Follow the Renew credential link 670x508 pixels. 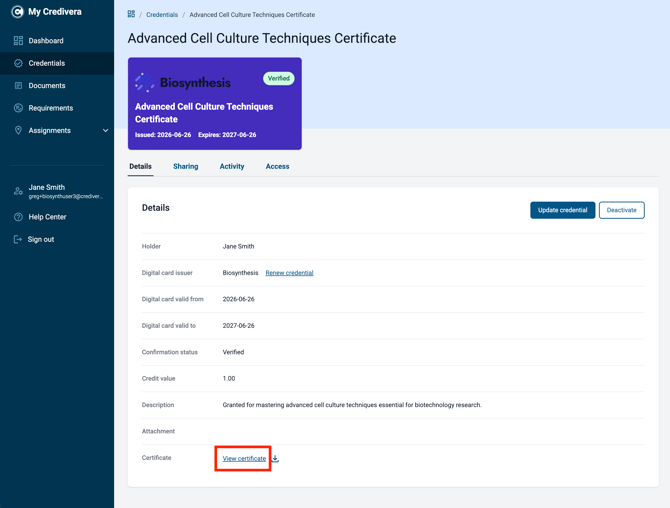pos(289,273)
